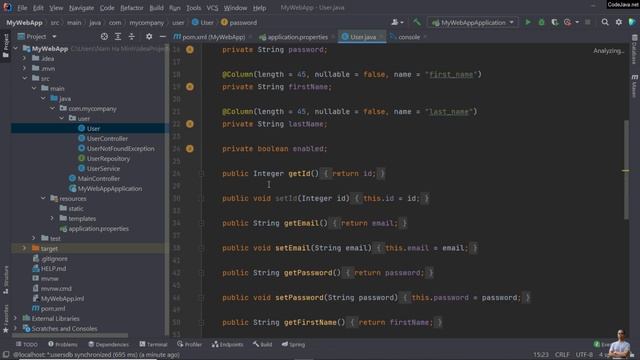Screen dimensions: 640x360
Task: Collapse all in Project panel toolbar
Action: pyautogui.click(x=131, y=37)
